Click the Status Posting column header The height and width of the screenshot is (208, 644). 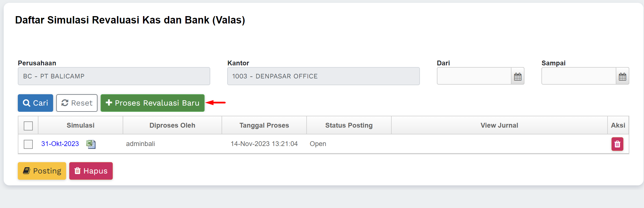tap(349, 125)
